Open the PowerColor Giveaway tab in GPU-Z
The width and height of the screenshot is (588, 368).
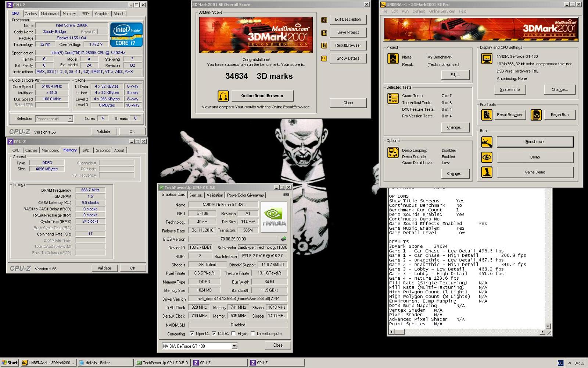click(x=245, y=195)
